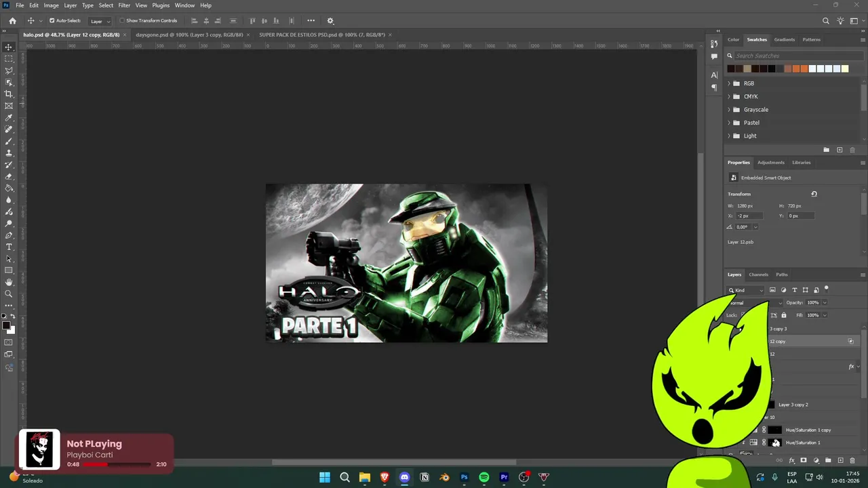Open the Opacity value dropdown
Viewport: 868px width, 488px height.
click(825, 303)
